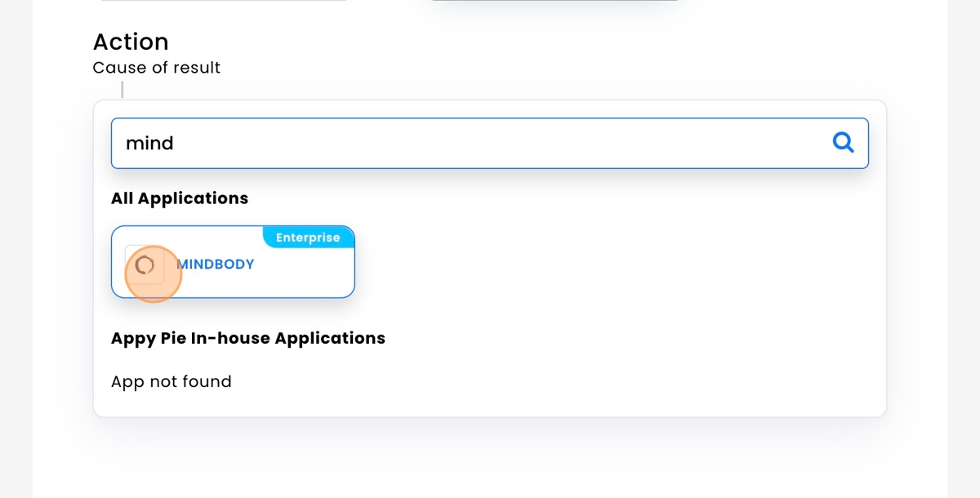Click the "App not found" message

click(171, 381)
